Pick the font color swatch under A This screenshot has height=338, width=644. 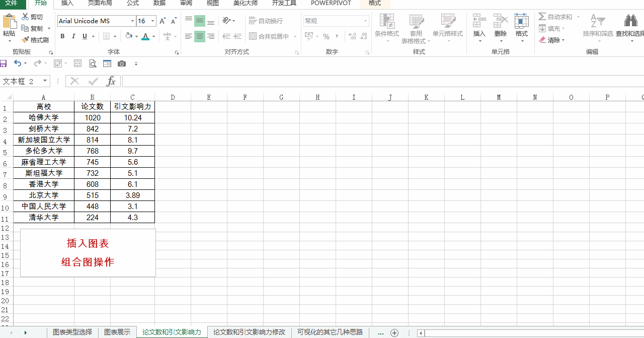click(x=145, y=36)
